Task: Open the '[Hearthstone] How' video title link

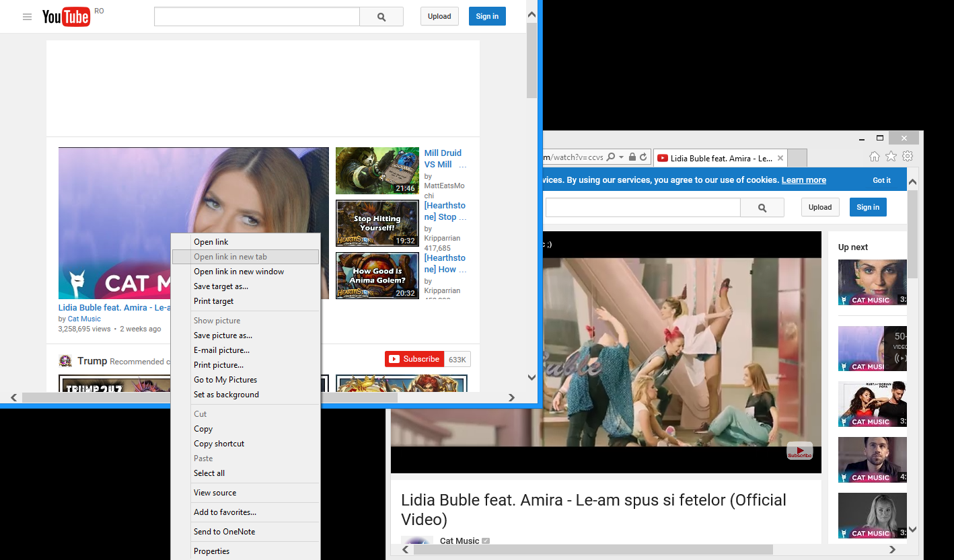Action: (x=445, y=264)
